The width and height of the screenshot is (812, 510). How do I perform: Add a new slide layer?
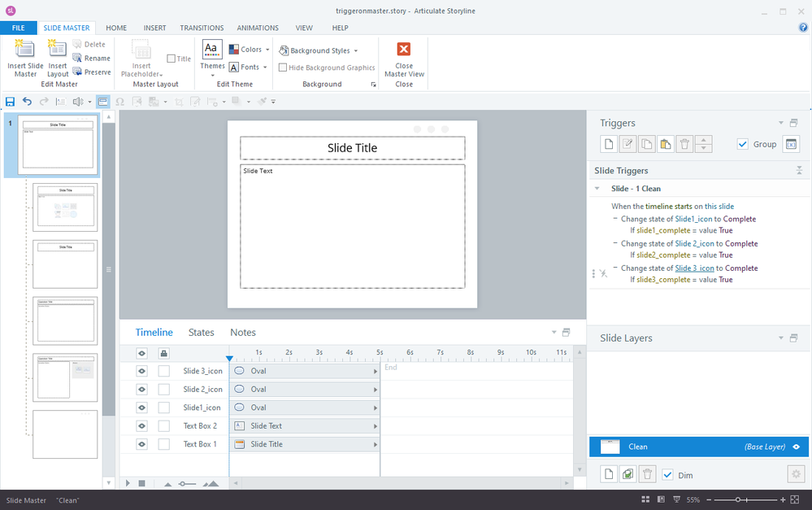tap(608, 474)
